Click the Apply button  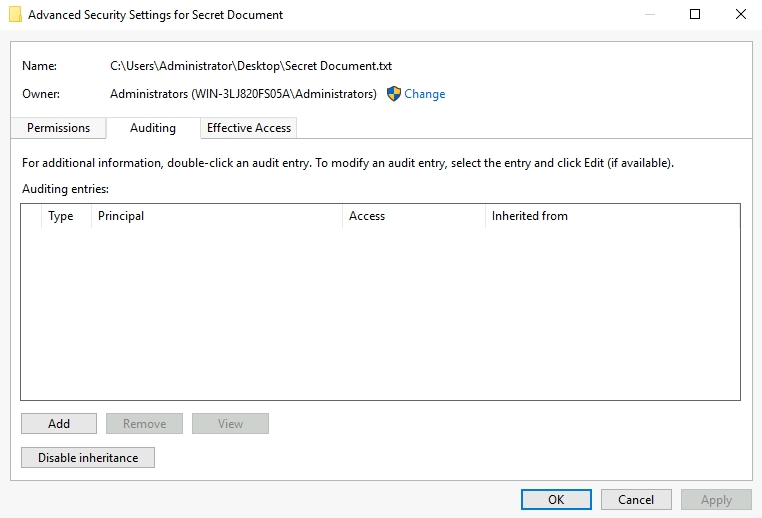716,500
